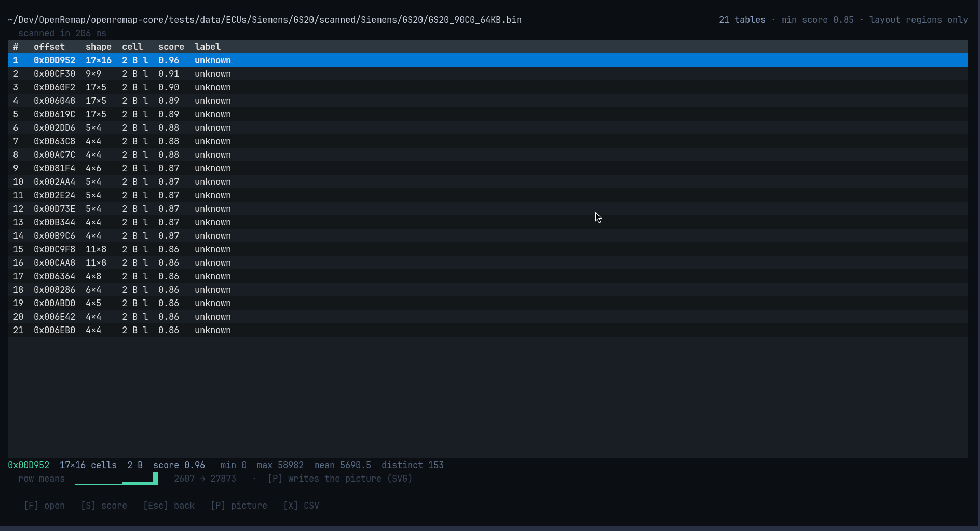
Task: Select table row with offset 0x00B344
Action: coord(488,222)
